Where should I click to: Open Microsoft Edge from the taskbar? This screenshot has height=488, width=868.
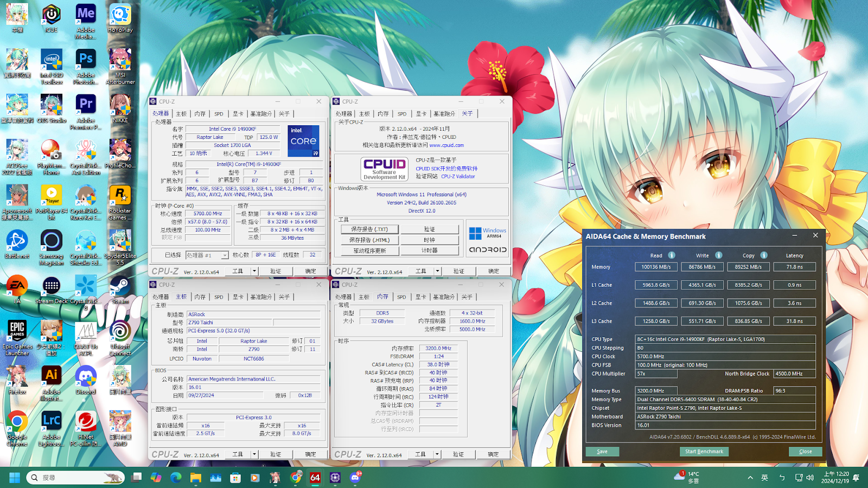pos(176,478)
